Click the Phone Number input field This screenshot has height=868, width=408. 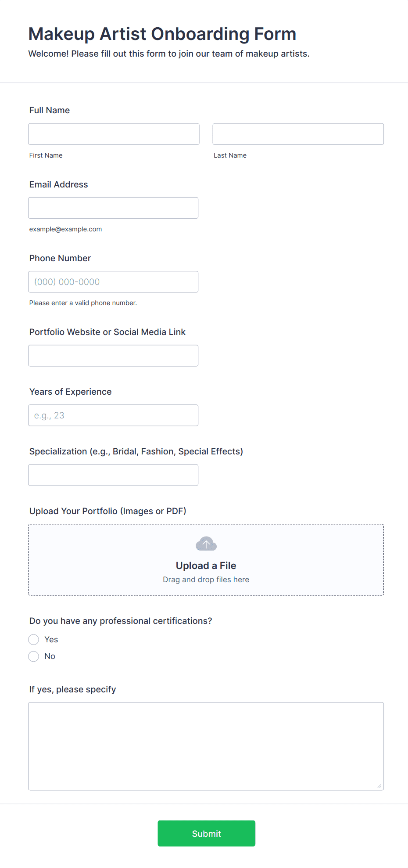113,282
